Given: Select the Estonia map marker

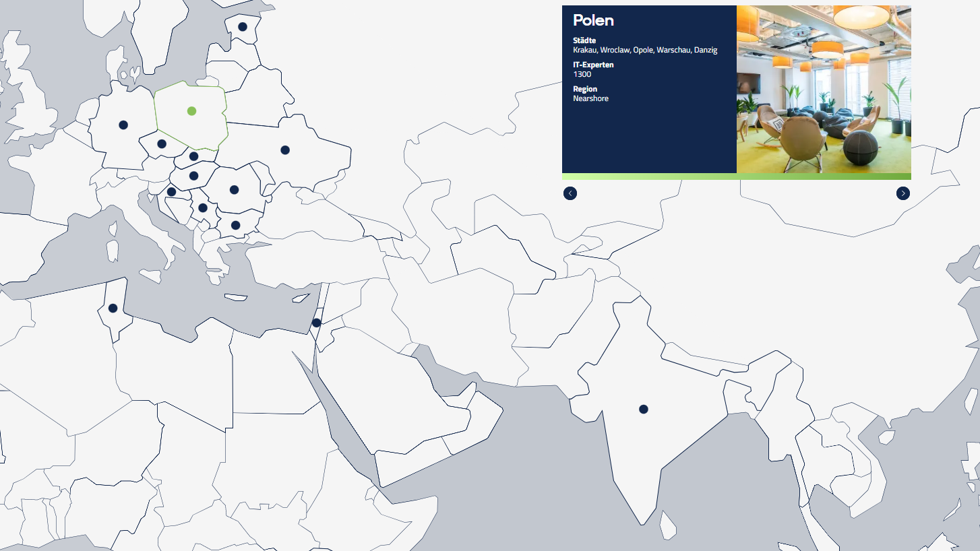Looking at the screenshot, I should pos(243,27).
